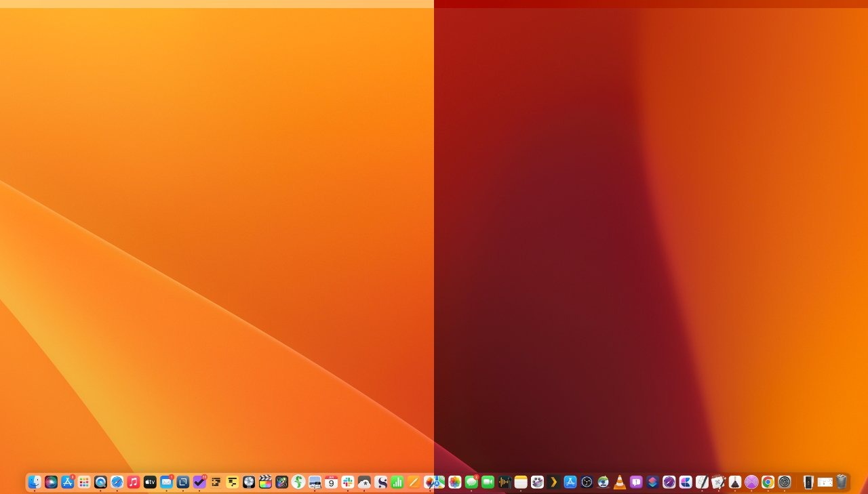868x494 pixels.
Task: Launch Safari browser
Action: coord(115,482)
